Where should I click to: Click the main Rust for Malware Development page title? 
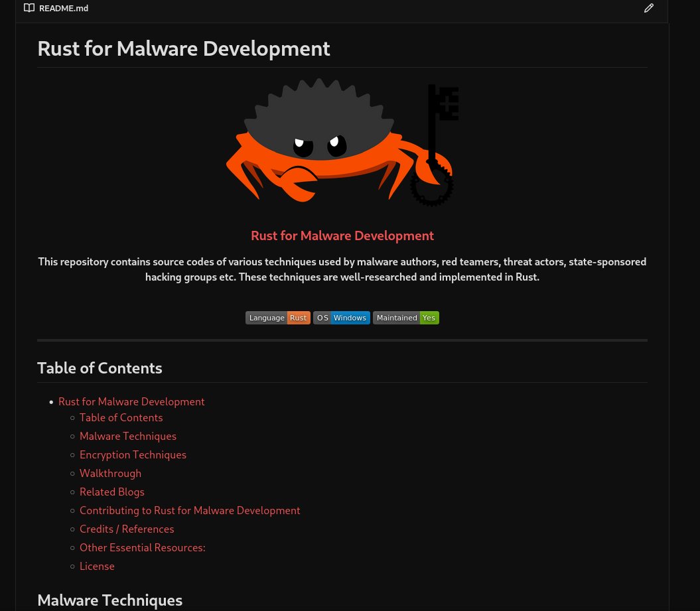tap(184, 48)
